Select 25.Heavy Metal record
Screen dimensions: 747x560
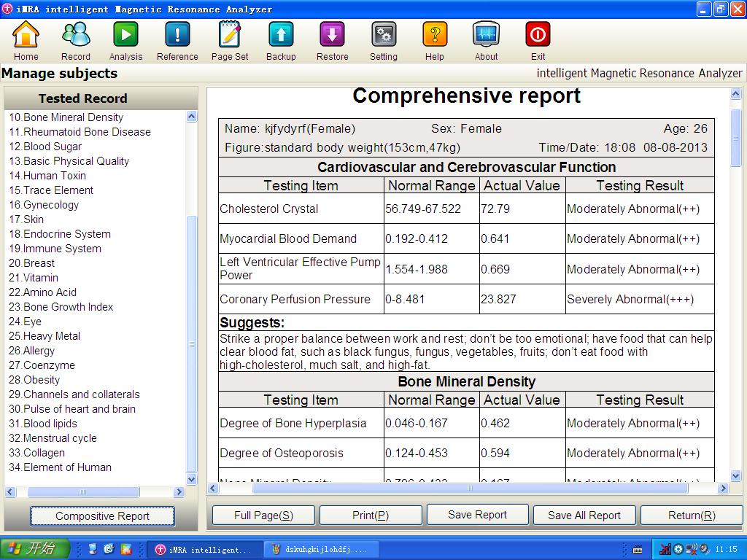(44, 336)
